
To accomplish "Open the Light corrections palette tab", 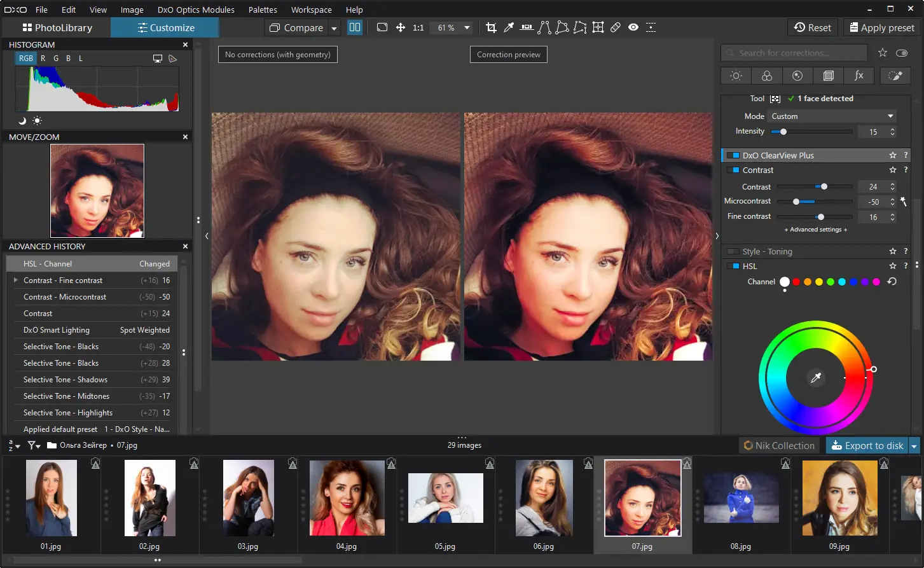I will (736, 76).
